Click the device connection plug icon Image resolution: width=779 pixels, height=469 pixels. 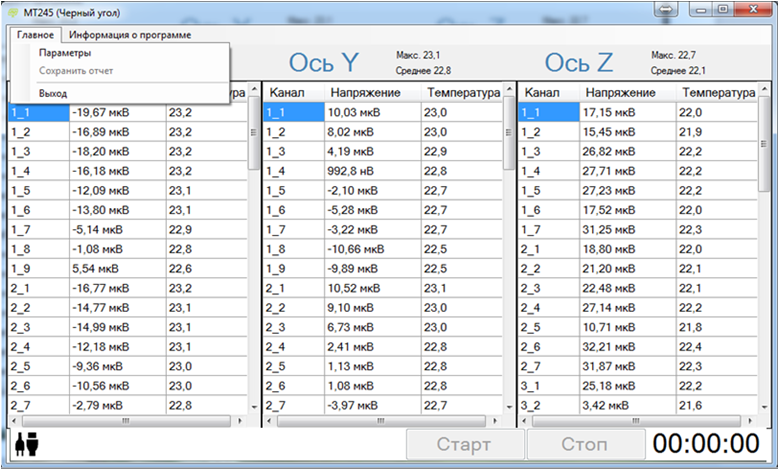click(27, 444)
